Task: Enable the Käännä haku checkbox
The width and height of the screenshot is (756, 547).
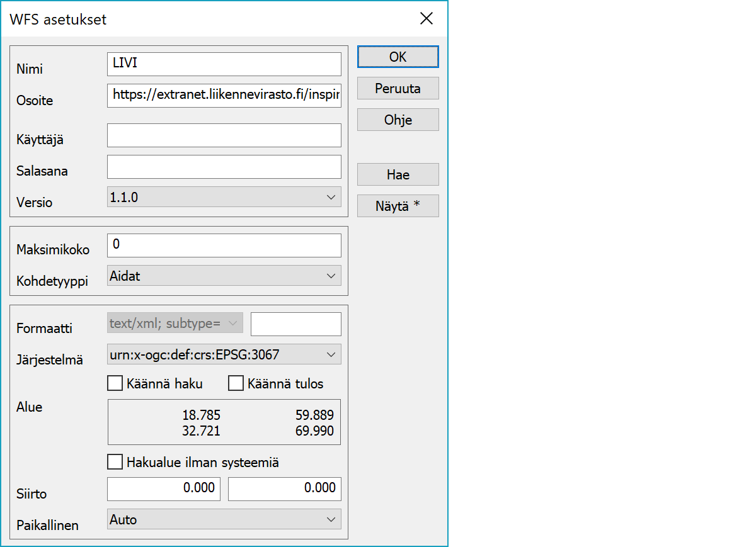Action: [x=115, y=383]
